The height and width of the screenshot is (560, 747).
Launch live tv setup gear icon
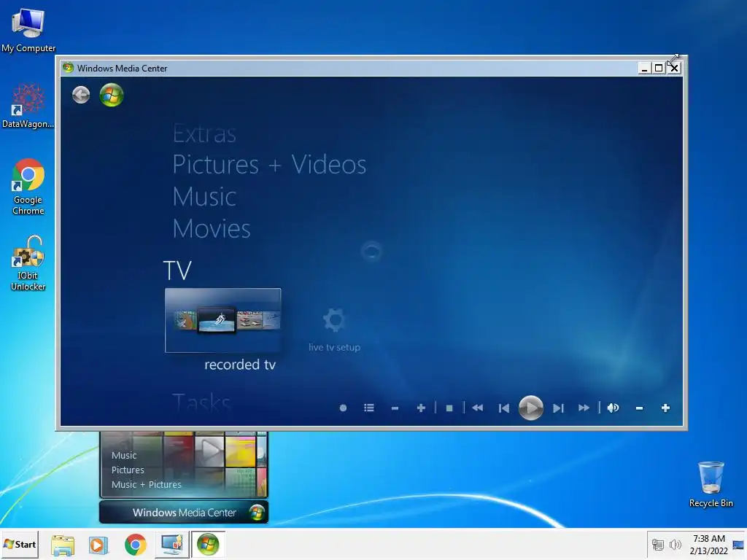tap(334, 320)
